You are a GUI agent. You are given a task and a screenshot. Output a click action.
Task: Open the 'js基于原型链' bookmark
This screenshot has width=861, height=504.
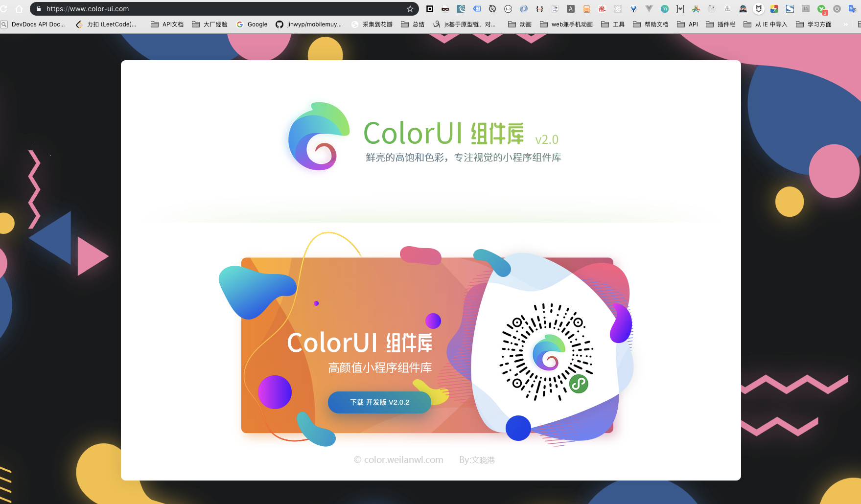point(464,24)
